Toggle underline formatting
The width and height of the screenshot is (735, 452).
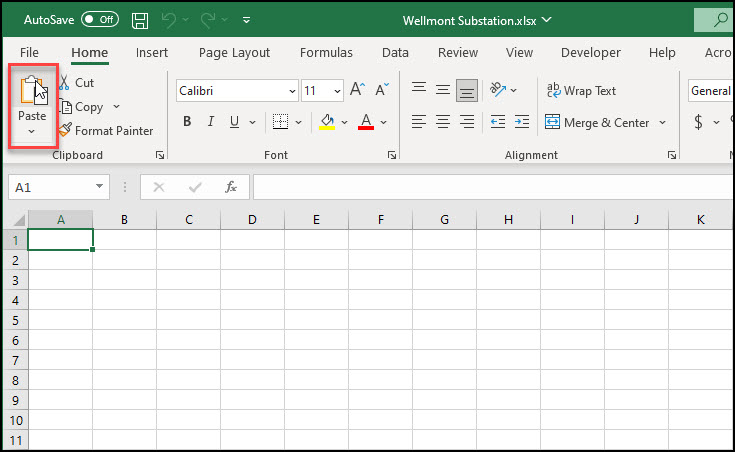(234, 122)
